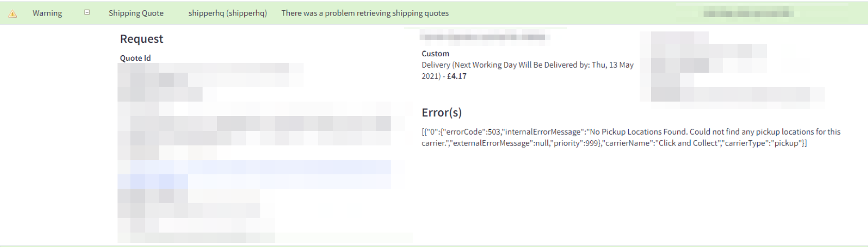Collapse the expanded log row
Viewport: 868px width, 247px height.
(x=87, y=13)
